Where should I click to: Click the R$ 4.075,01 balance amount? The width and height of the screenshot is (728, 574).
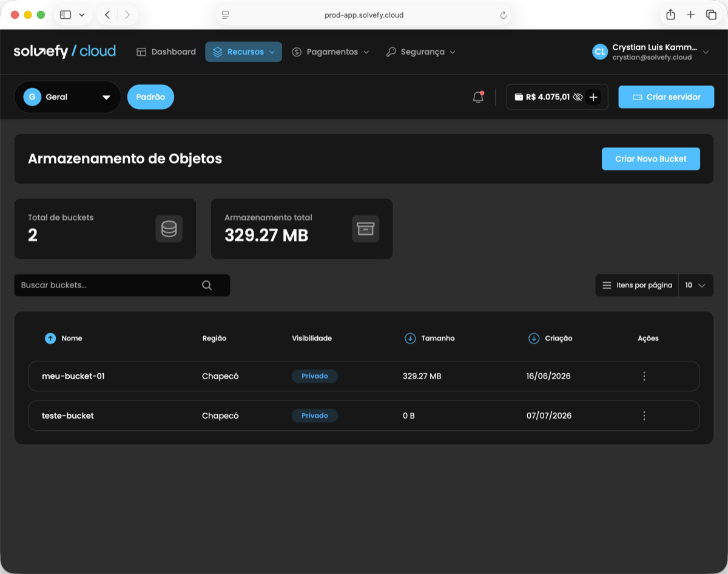[x=548, y=97]
